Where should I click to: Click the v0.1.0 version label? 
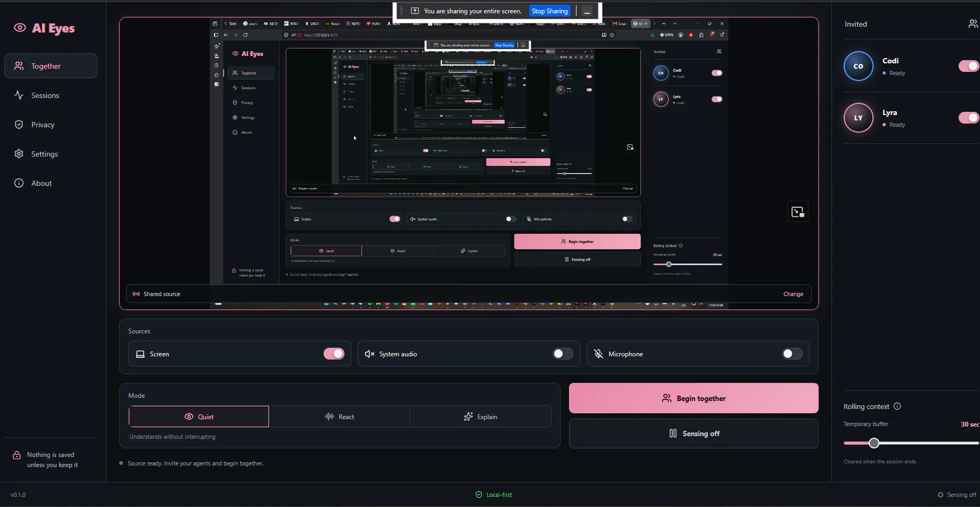coord(18,495)
